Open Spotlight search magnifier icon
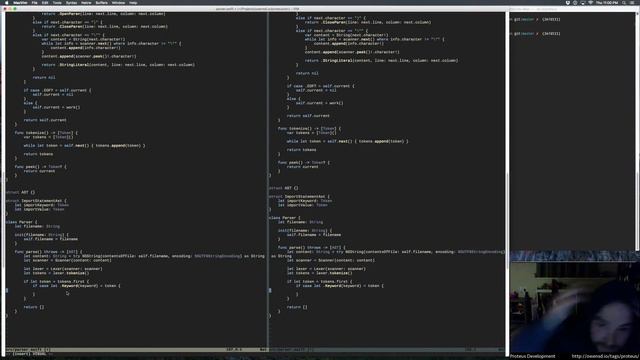 (x=624, y=2)
